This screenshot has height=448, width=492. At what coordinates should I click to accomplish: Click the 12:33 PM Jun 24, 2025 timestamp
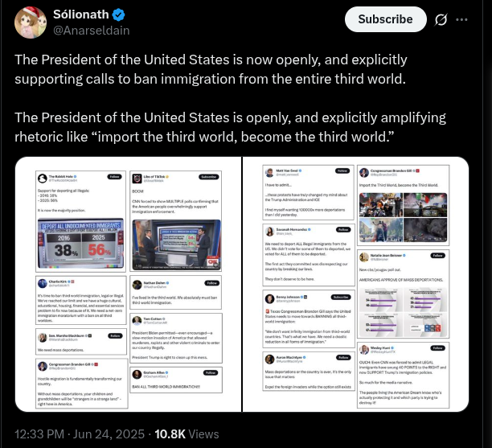point(80,434)
